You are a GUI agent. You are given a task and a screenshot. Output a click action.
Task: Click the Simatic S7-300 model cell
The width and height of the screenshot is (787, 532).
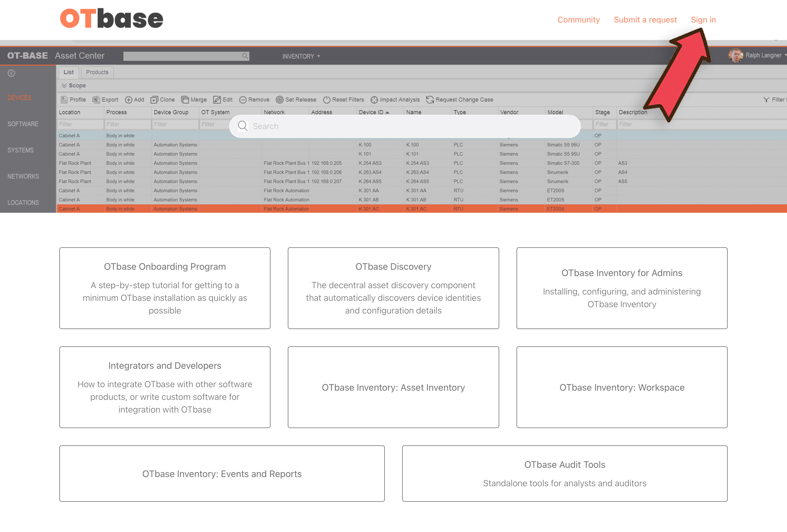[563, 163]
